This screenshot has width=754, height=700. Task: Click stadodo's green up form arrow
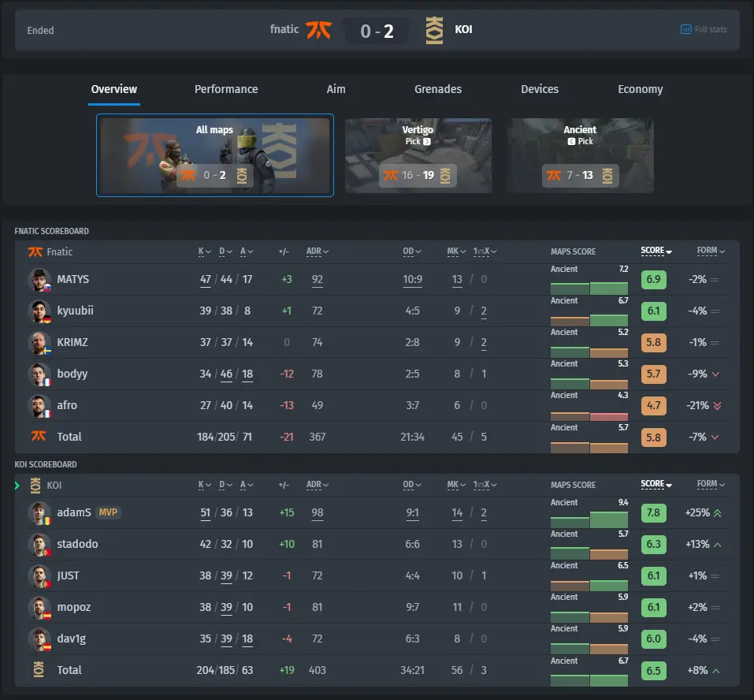718,545
